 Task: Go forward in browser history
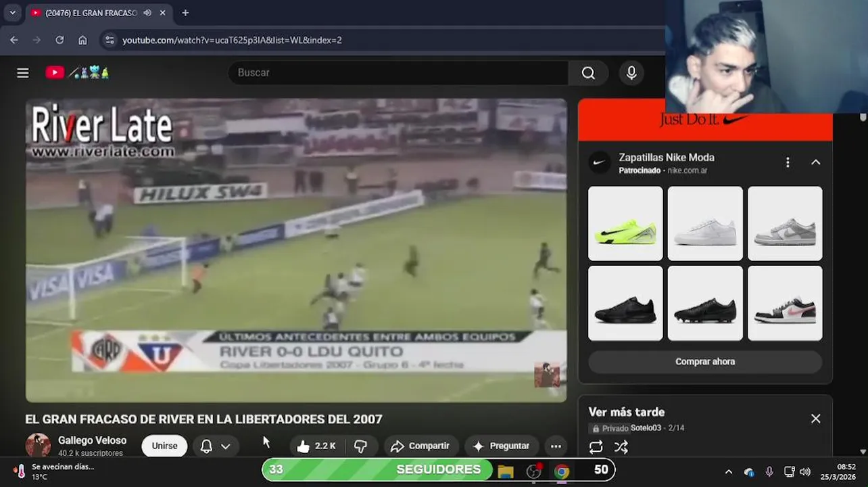(x=37, y=40)
